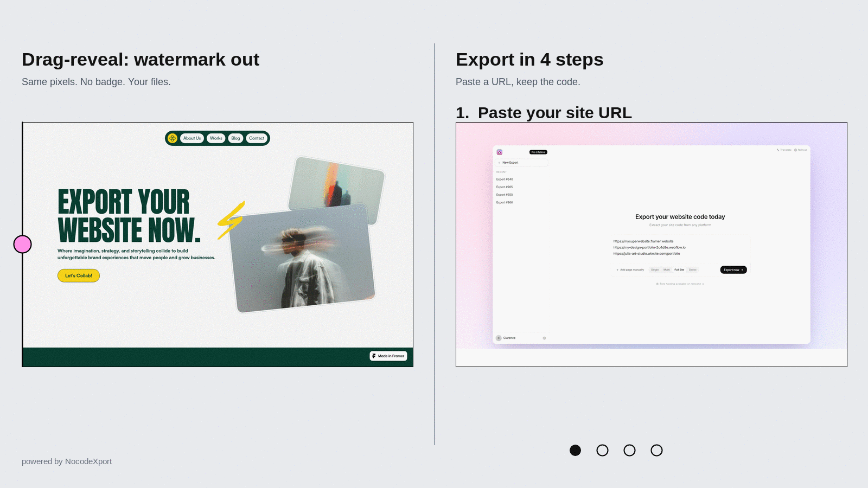The image size is (868, 488).
Task: Click the Export now button
Action: coord(733,269)
